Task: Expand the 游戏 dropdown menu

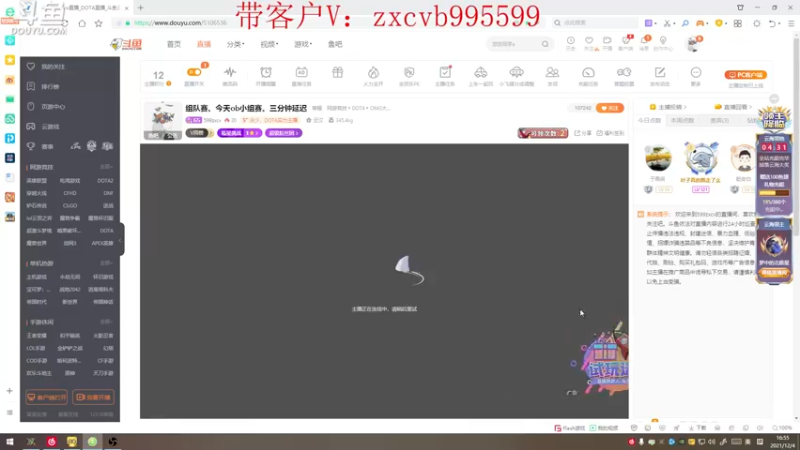Action: [x=303, y=44]
